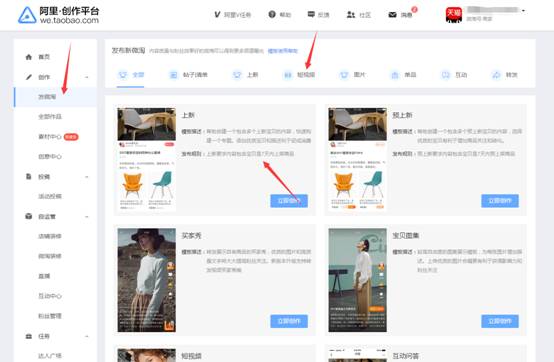Open the account dropdown arrow

(523, 11)
